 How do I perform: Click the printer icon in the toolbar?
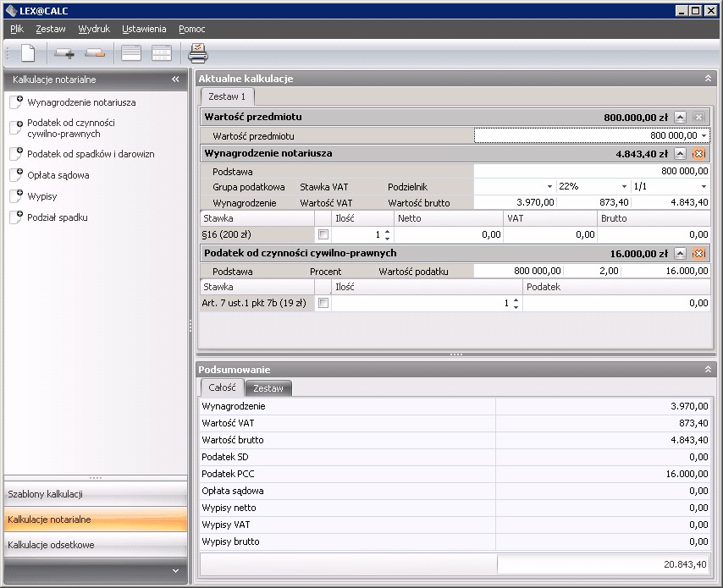click(x=197, y=54)
